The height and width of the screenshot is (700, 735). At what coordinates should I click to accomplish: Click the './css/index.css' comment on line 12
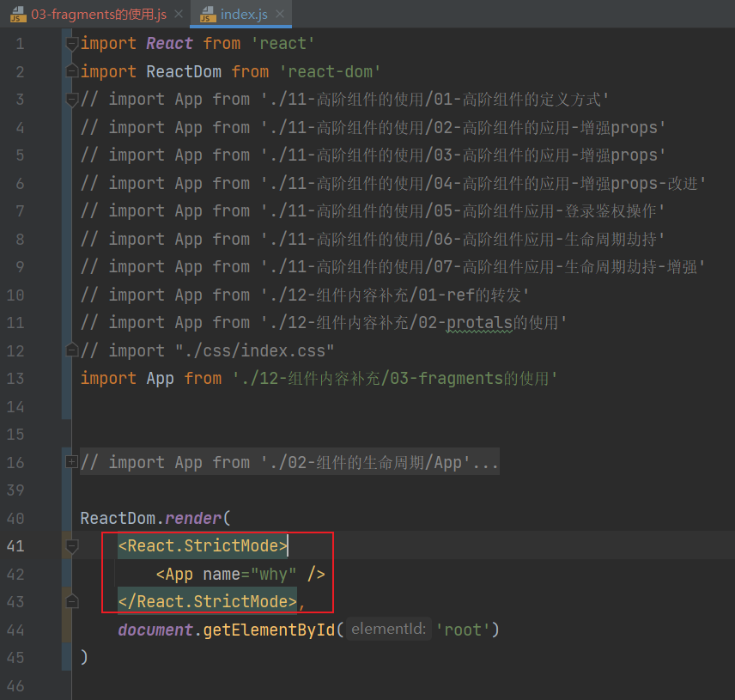[x=254, y=351]
